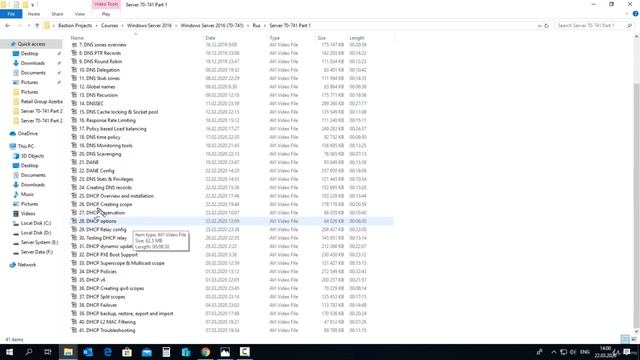Open Local Disk (D:)
Viewport: 640px width, 360px height.
(x=36, y=233)
